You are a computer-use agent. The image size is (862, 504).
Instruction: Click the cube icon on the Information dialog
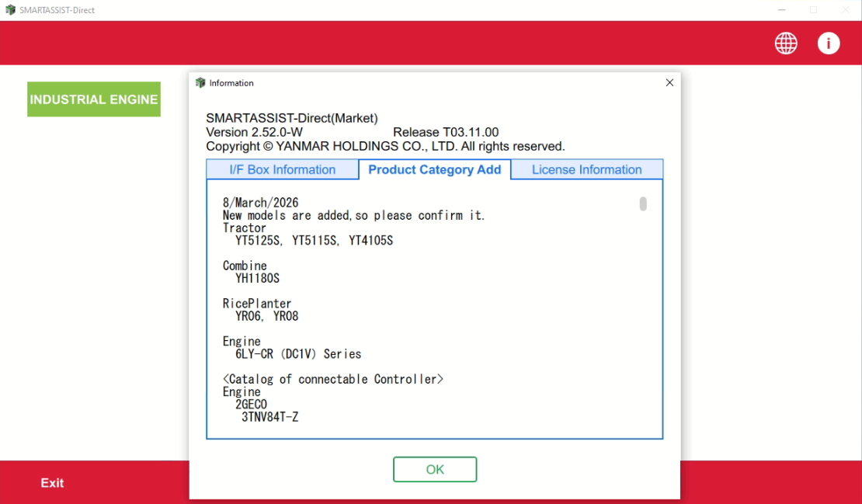click(x=200, y=82)
